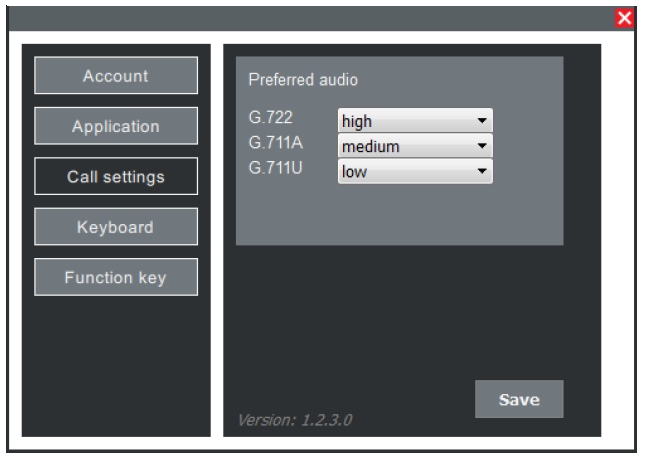Click the "high" value in G.722 combo box
The image size is (645, 458).
coord(357,121)
